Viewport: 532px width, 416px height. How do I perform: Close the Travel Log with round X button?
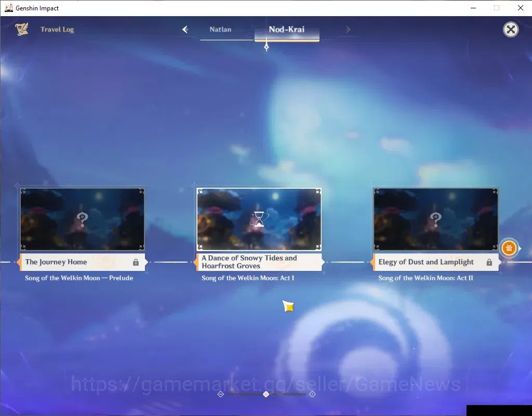511,30
